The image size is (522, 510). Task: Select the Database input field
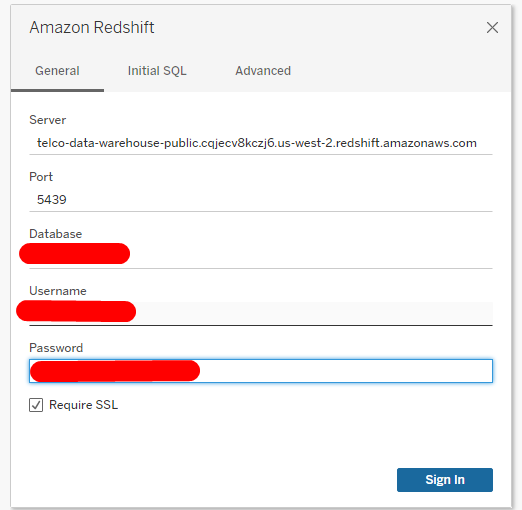[x=261, y=257]
